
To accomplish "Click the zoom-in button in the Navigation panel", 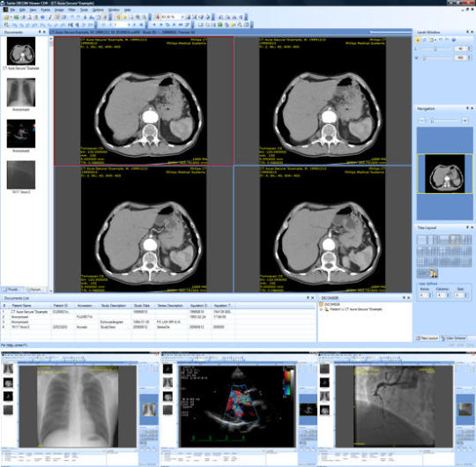I will [x=465, y=121].
